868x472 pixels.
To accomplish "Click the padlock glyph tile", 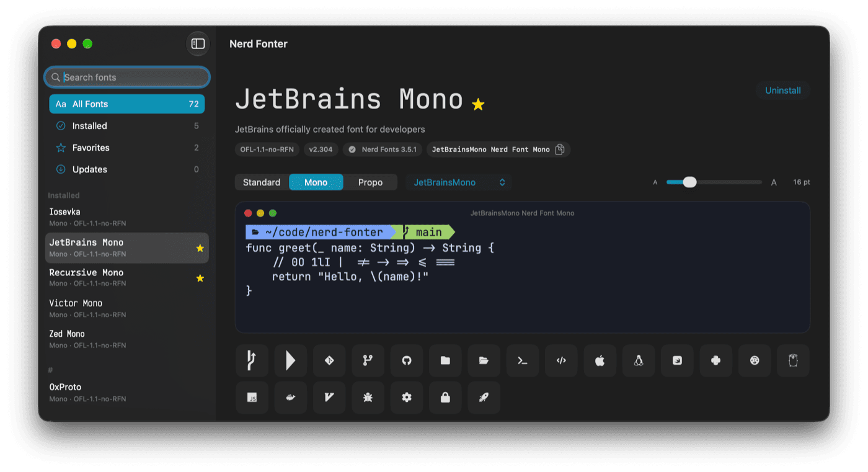I will click(x=445, y=398).
